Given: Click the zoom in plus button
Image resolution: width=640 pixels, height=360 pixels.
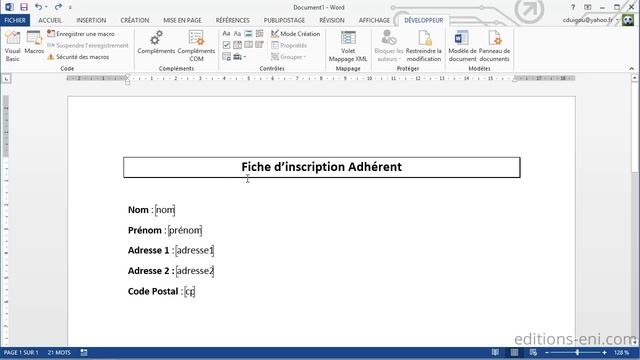Looking at the screenshot, I should [604, 352].
